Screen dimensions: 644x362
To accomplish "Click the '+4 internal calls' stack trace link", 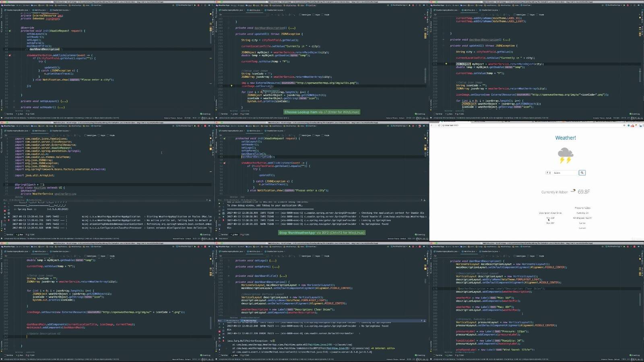I will click(382, 348).
